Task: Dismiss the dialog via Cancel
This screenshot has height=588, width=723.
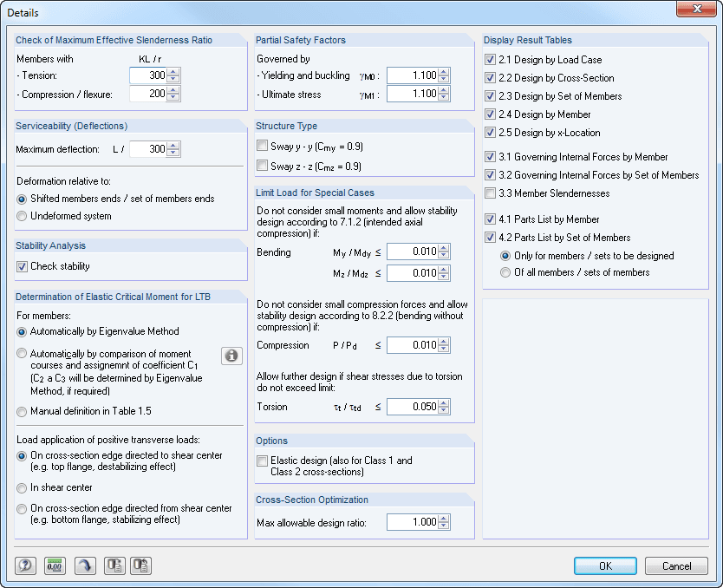Action: [676, 565]
